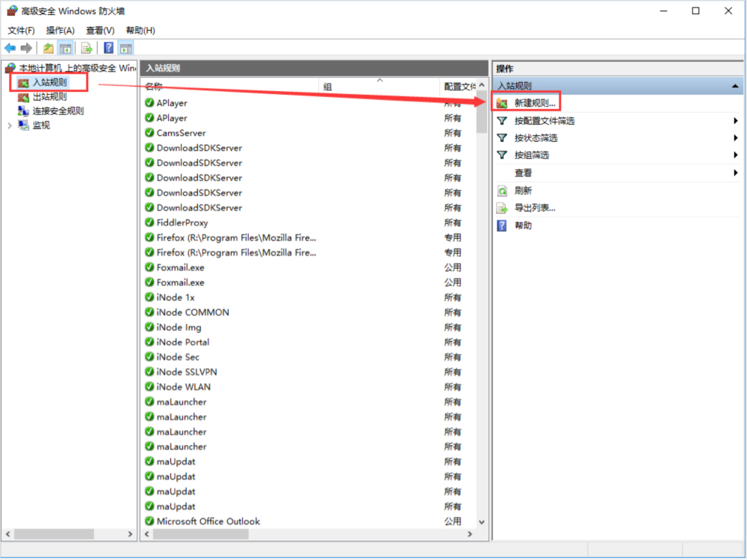The image size is (747, 560).
Task: Click the blue Help toolbar icon
Action: click(108, 48)
